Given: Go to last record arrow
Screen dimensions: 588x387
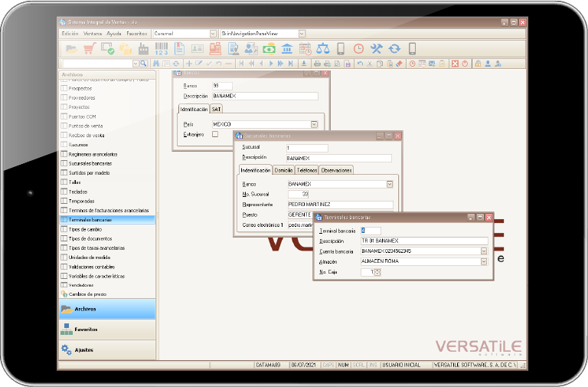Looking at the screenshot, I should pos(291,64).
